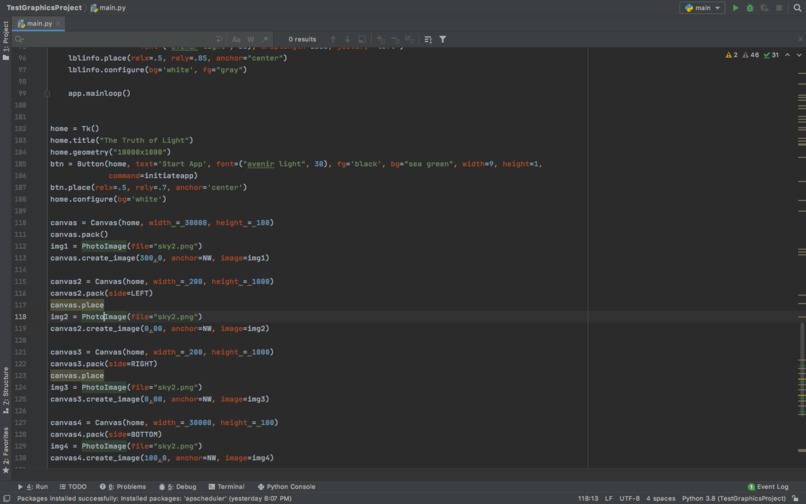Open the TODO tool window
The height and width of the screenshot is (504, 806).
coord(73,487)
